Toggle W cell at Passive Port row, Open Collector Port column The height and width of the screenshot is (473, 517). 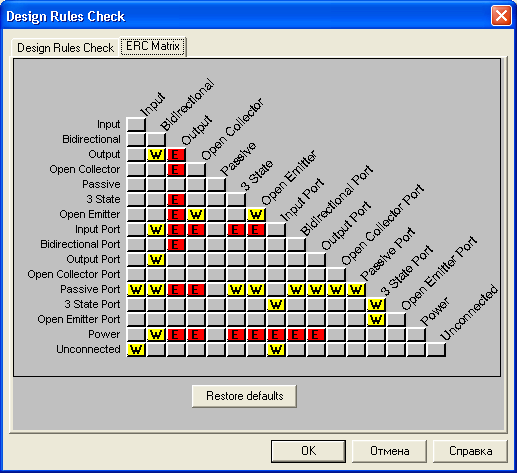tap(336, 289)
